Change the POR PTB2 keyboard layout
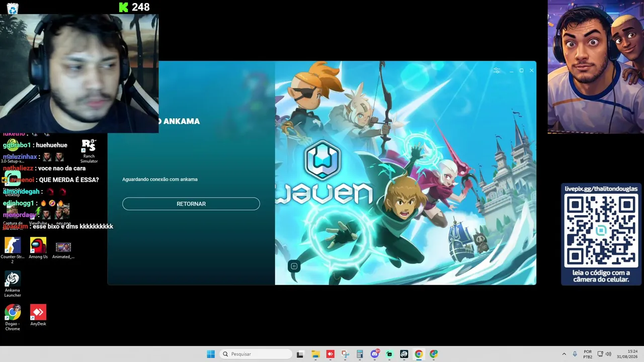Viewport: 644px width, 362px height. pos(588,354)
